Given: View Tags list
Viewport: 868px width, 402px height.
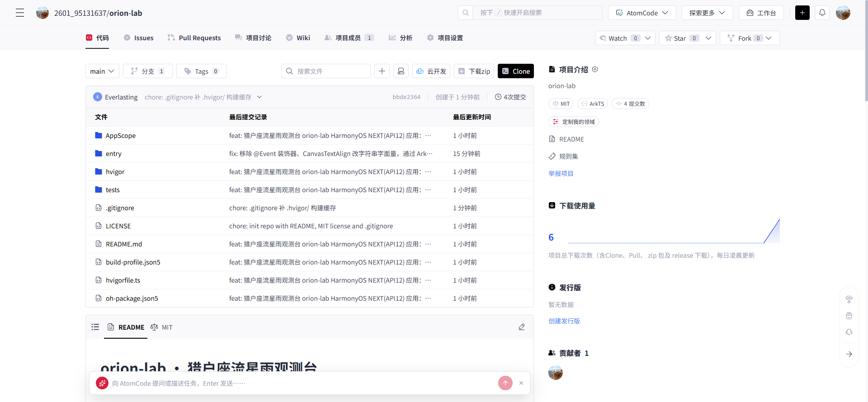Looking at the screenshot, I should coord(202,71).
